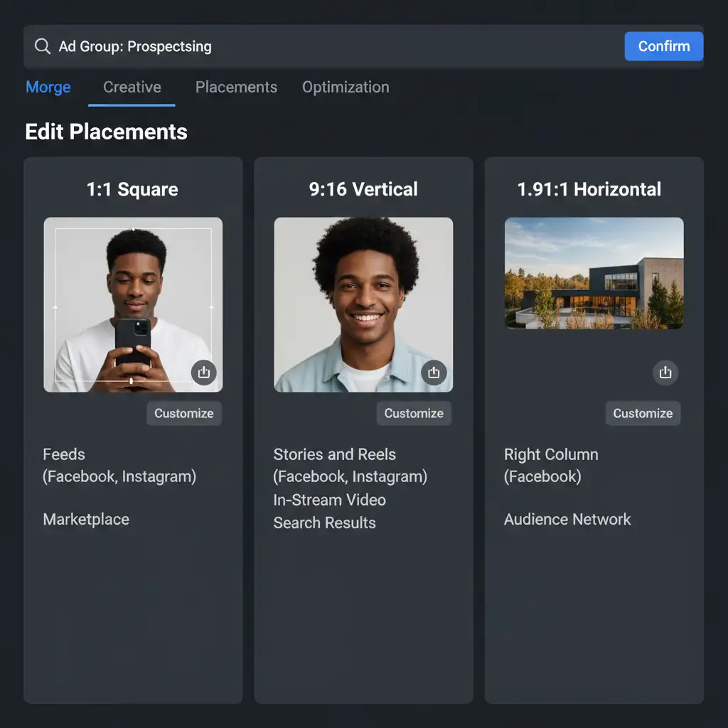Click the bottom crop handle on square image
Viewport: 728px width, 728px height.
(131, 382)
